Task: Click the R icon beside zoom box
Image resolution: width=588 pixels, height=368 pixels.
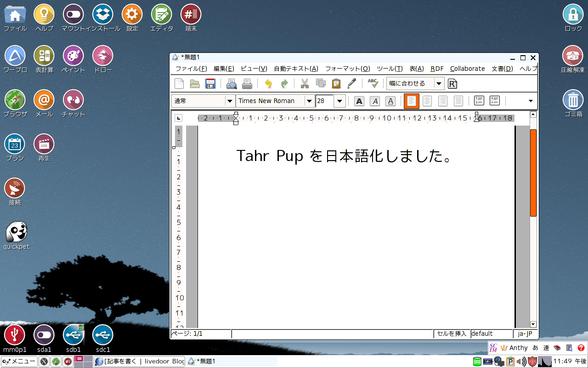Action: pos(452,84)
